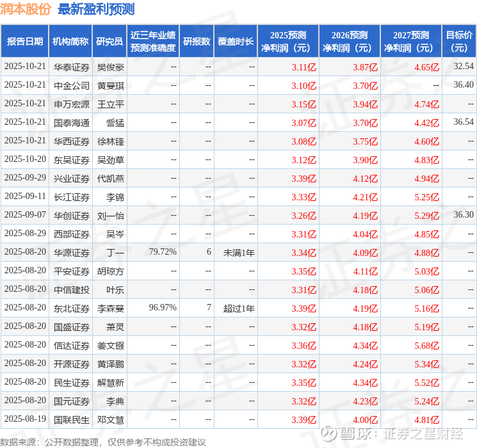Viewport: 477px width, 448px height.
Task: Select the 中金公司 institution cell
Action: point(72,86)
